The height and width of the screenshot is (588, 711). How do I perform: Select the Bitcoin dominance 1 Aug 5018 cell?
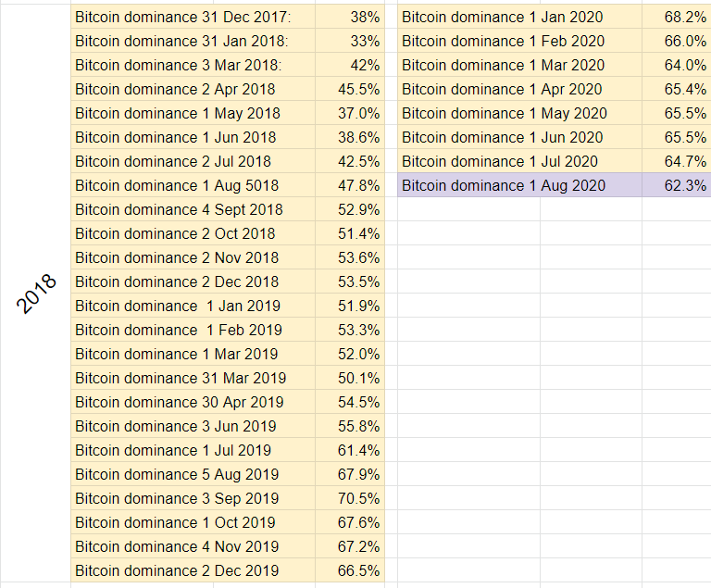[193, 185]
